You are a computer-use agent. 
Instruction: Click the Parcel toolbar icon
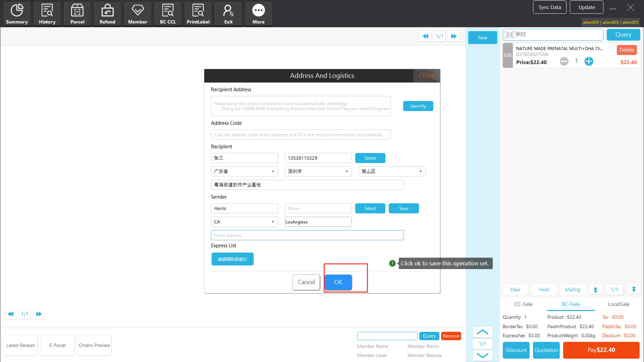click(77, 14)
